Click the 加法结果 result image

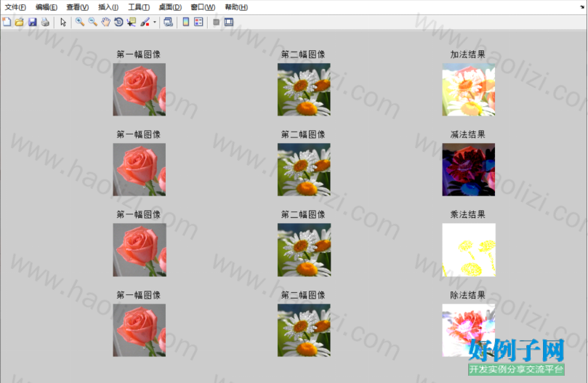468,89
